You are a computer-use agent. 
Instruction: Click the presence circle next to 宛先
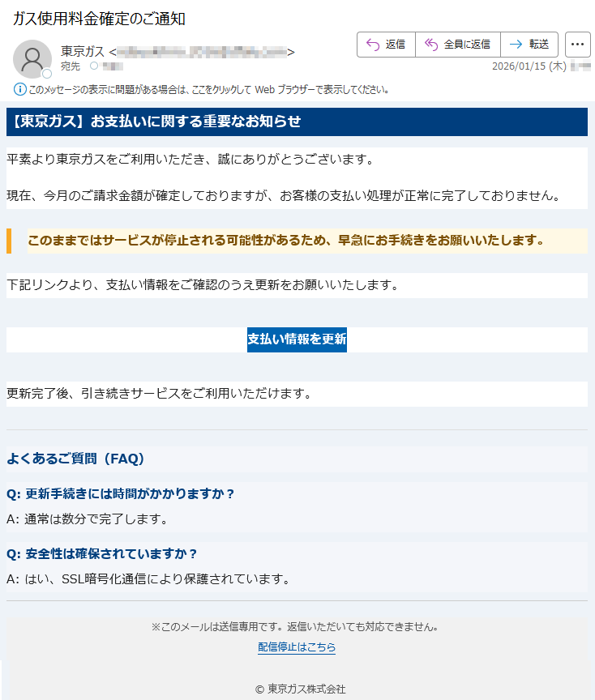point(94,66)
